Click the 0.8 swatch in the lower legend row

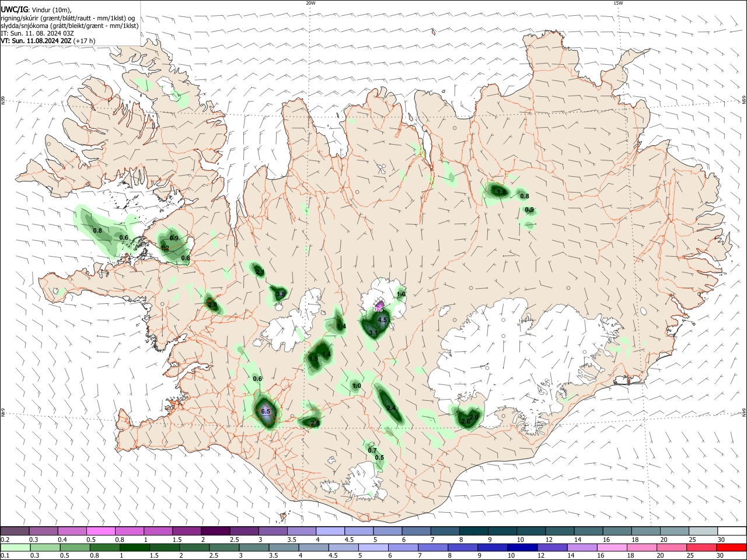click(103, 547)
